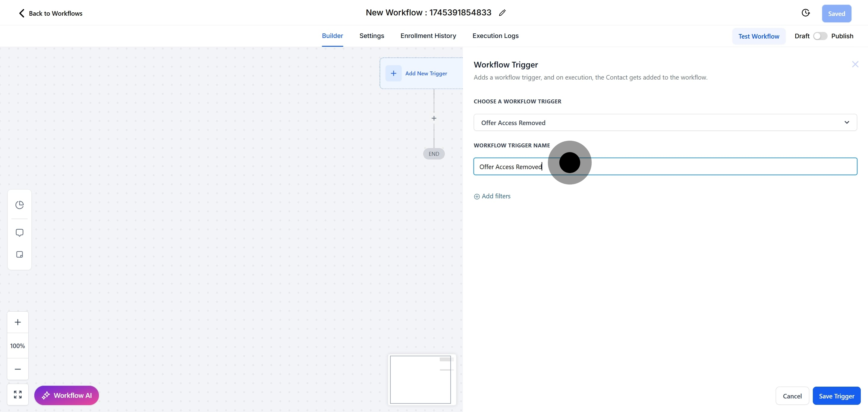Screen dimensions: 868x412
Task: Add a sticky note from the sidebar
Action: click(x=20, y=254)
